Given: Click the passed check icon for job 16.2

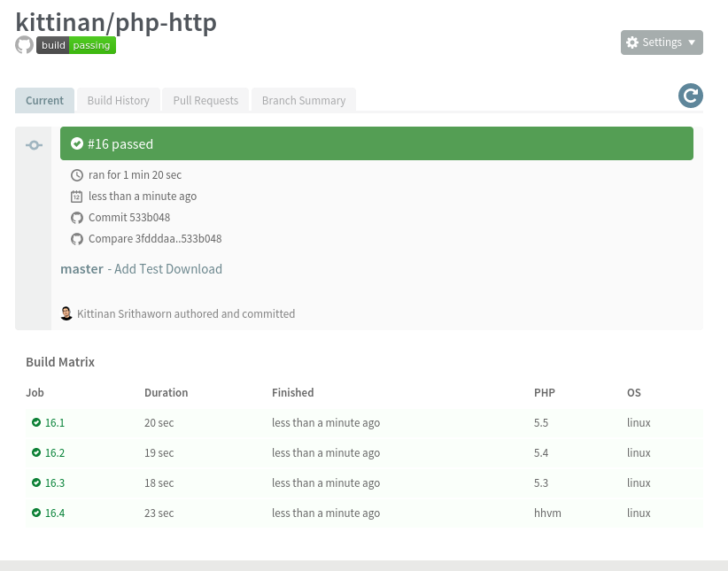Looking at the screenshot, I should click(x=36, y=452).
